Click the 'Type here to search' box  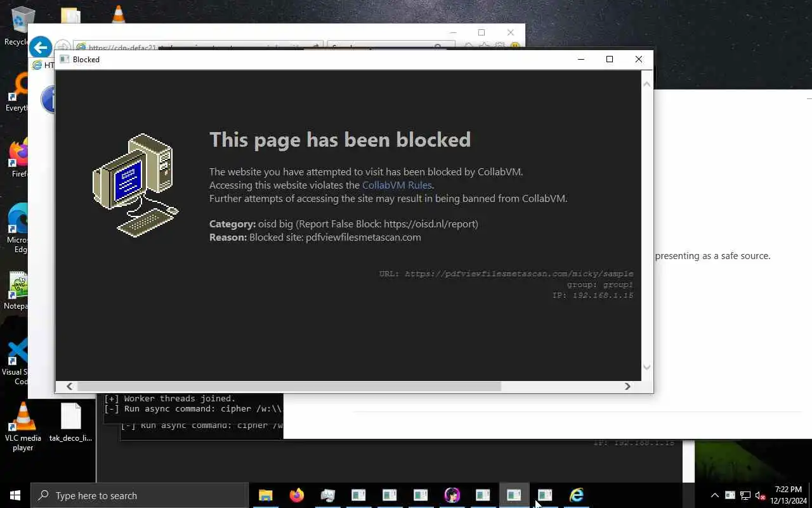(x=140, y=495)
